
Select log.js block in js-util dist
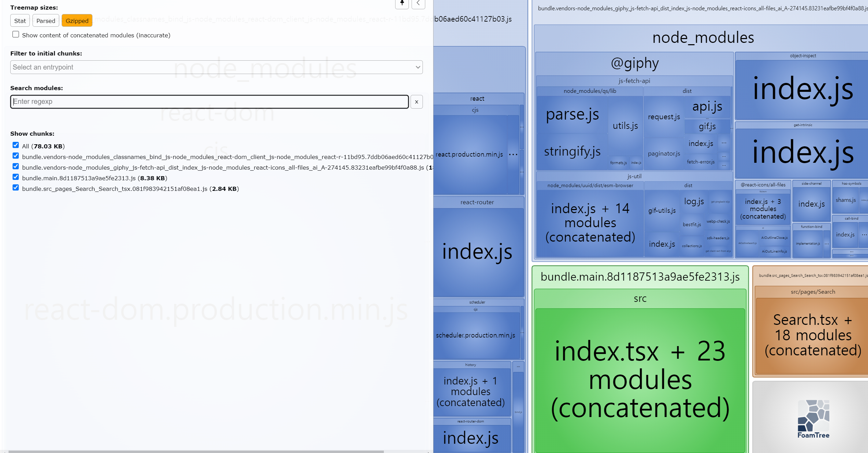click(x=694, y=201)
